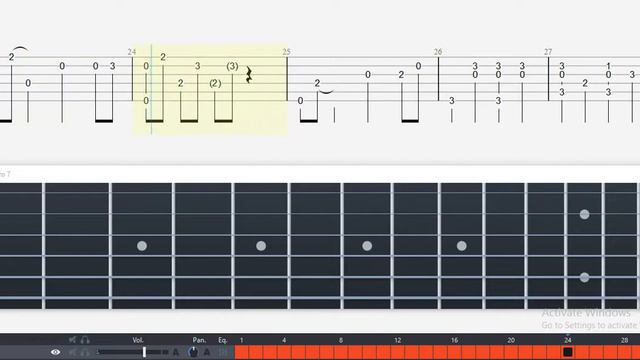Select the top-string note 2 in highlighted bar 24
Viewport: 640px width, 360px height.
pos(163,57)
